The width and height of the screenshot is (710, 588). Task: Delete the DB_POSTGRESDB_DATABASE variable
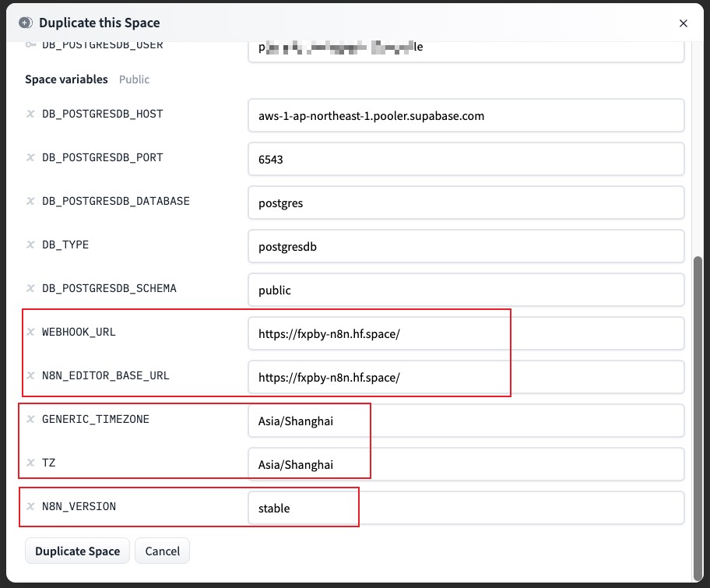(x=30, y=201)
